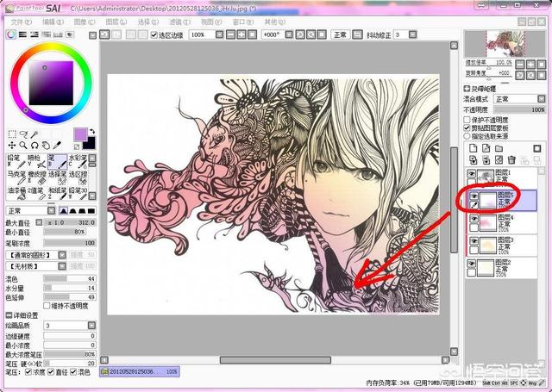Enable 保护不透明度 preserve opacity
Viewport: 552px width, 392px height.
pyautogui.click(x=467, y=120)
